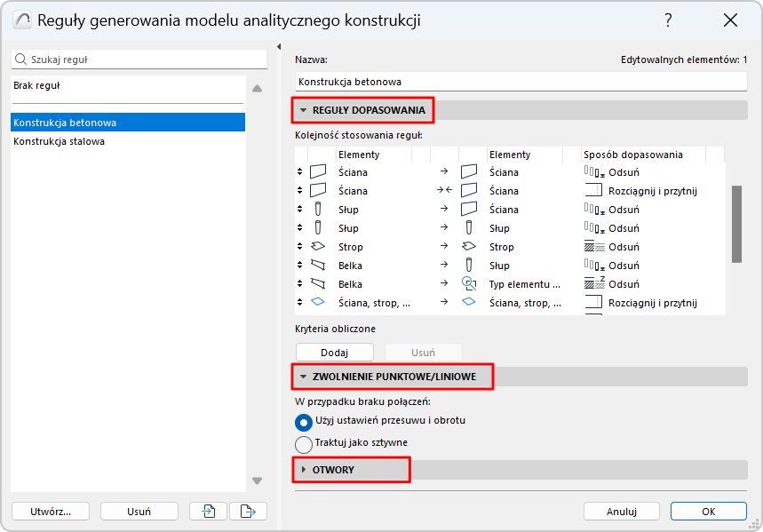Click the Nazwa field with Konstrukcja betonowa
Screen dimensions: 763x532
click(521, 82)
